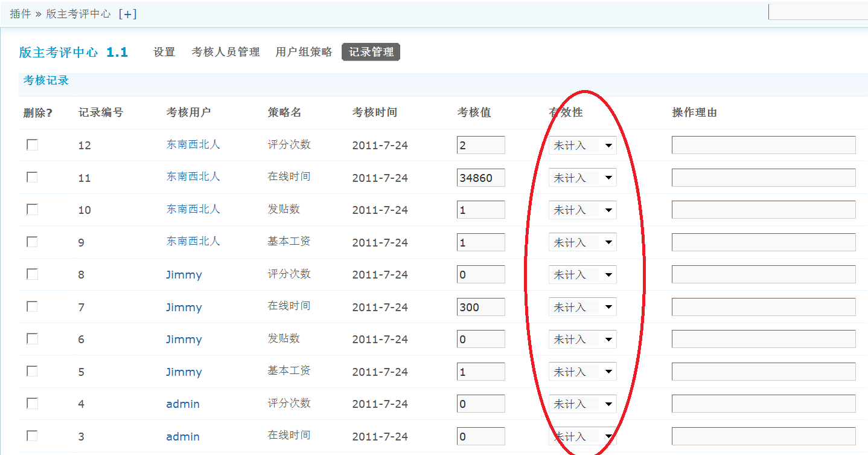
Task: Click 操作理由 field for record 4
Action: point(764,404)
